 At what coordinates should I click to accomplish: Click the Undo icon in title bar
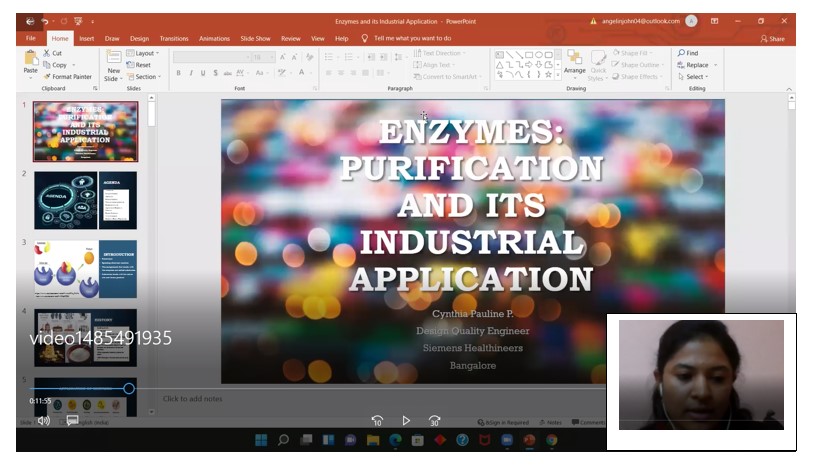(x=45, y=21)
